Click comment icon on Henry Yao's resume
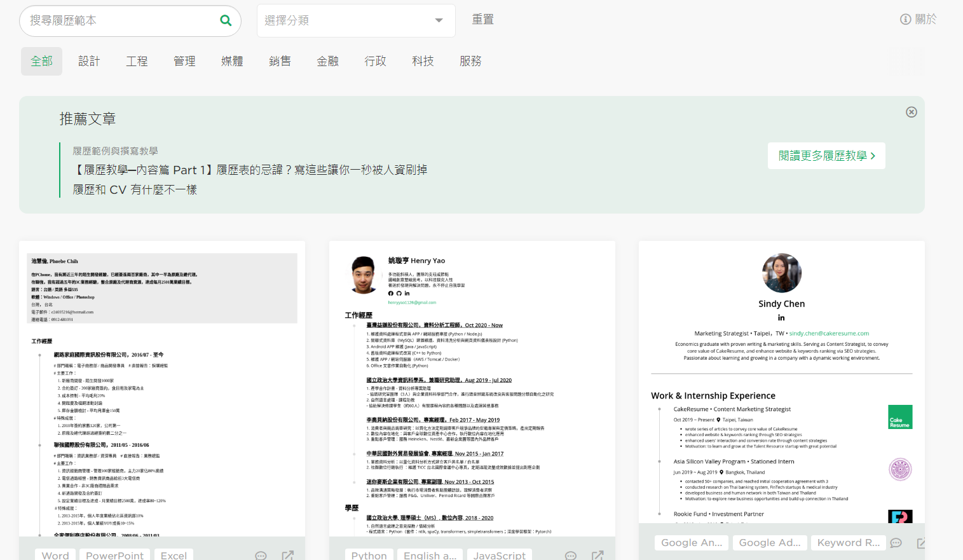 pyautogui.click(x=571, y=555)
